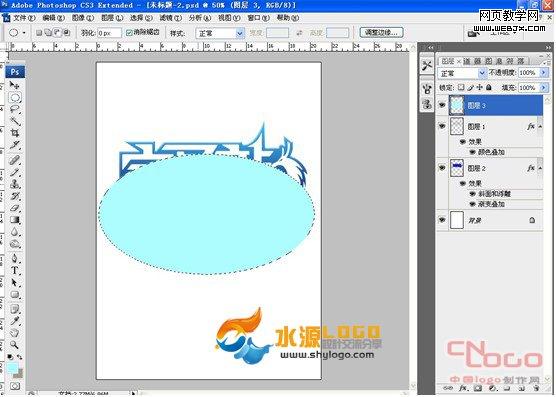
Task: Open the 选择(S) menu
Action: coord(141,18)
